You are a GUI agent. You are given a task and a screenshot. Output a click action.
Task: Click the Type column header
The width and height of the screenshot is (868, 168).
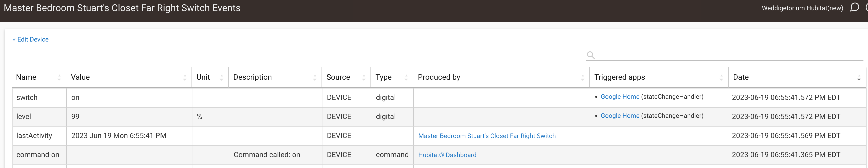(x=392, y=77)
